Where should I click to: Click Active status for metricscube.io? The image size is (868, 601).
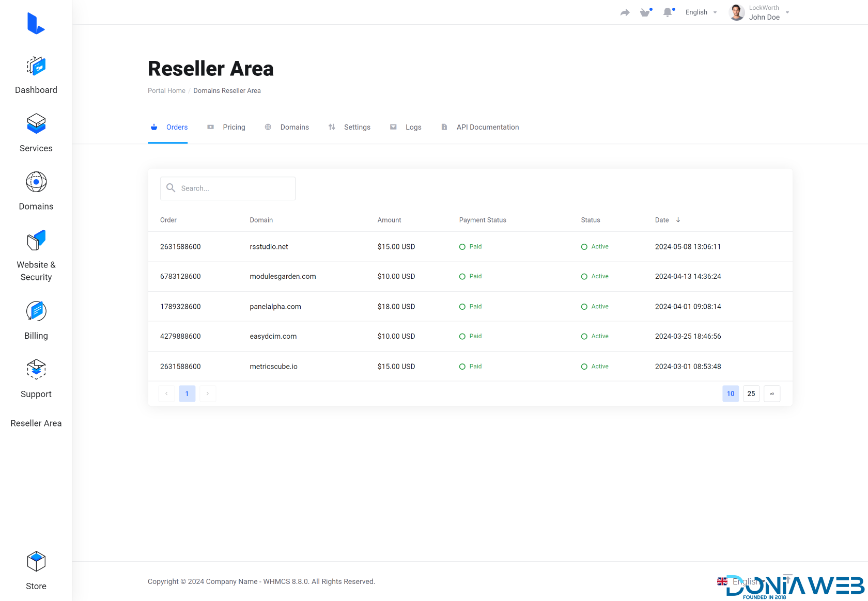pos(595,367)
